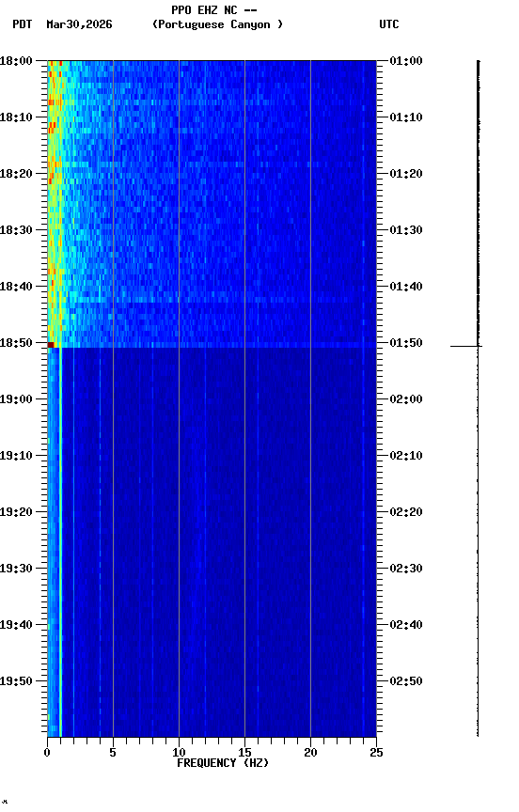Image resolution: width=519 pixels, height=812 pixels.
Task: Click the '19:30' PDT time label
Action: tap(16, 569)
